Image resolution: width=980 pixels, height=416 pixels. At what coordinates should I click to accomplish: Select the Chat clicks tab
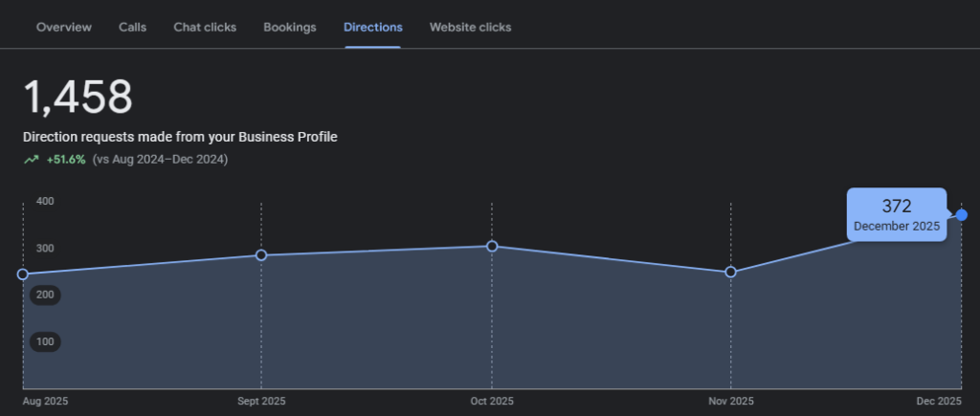(205, 28)
